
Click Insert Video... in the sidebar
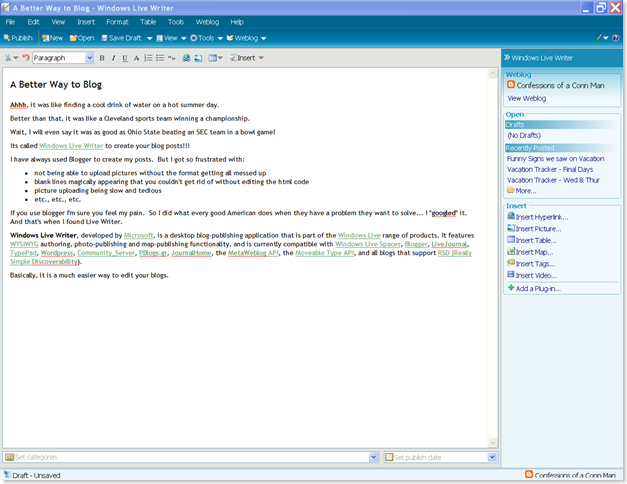pyautogui.click(x=532, y=275)
